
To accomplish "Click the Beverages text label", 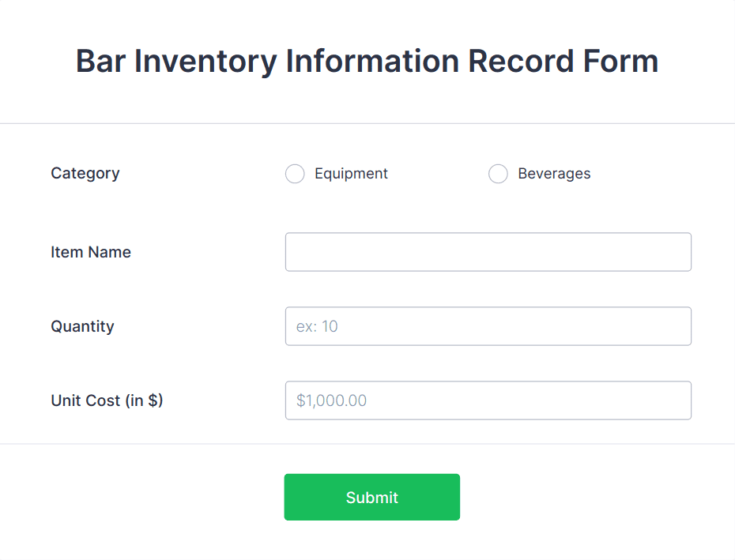I will 553,173.
